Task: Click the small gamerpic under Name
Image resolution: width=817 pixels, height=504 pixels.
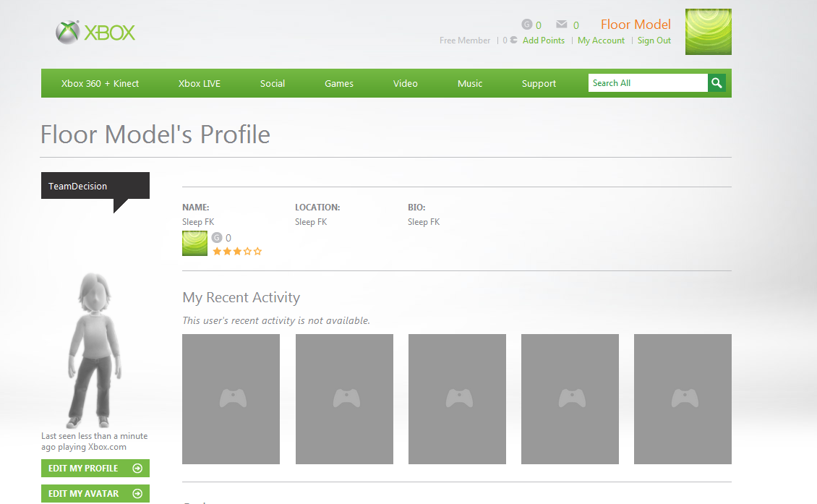Action: pyautogui.click(x=195, y=244)
